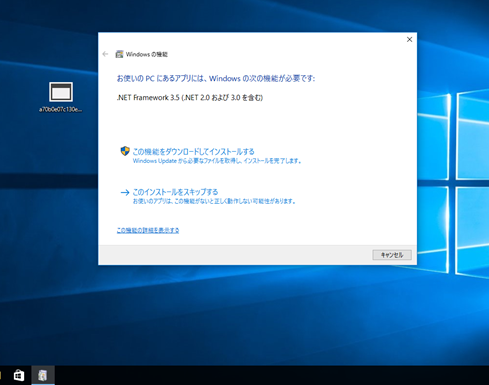Choose この機能をダウンロードしてインストールする
The width and height of the screenshot is (489, 385).
click(193, 152)
